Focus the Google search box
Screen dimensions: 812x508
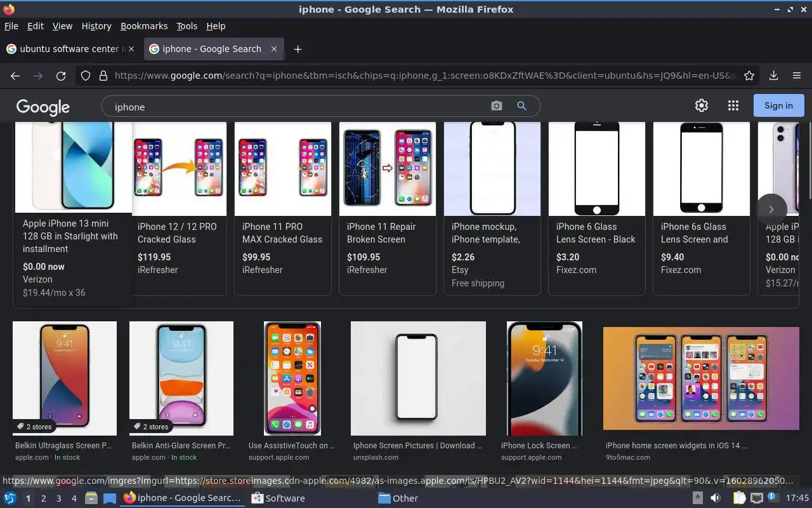coord(298,106)
